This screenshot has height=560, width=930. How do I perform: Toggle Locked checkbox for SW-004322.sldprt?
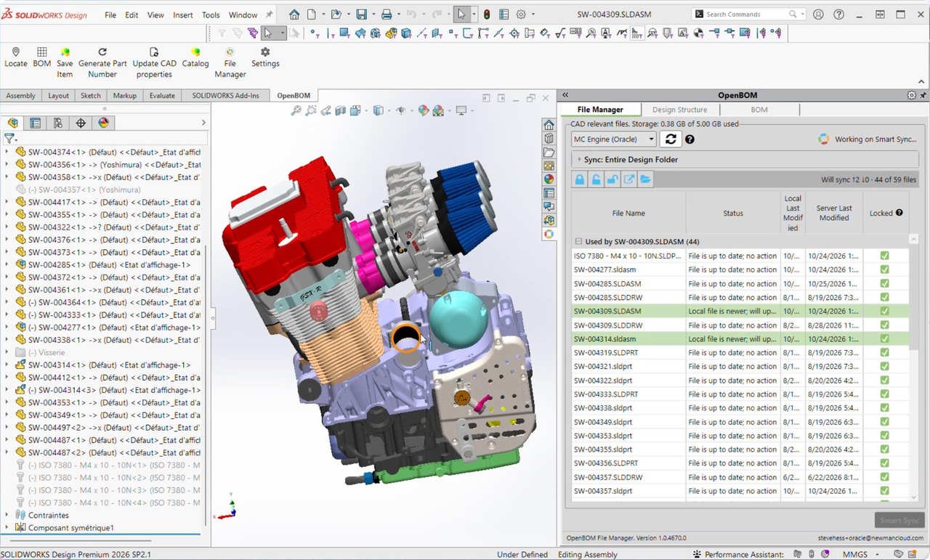tap(884, 380)
